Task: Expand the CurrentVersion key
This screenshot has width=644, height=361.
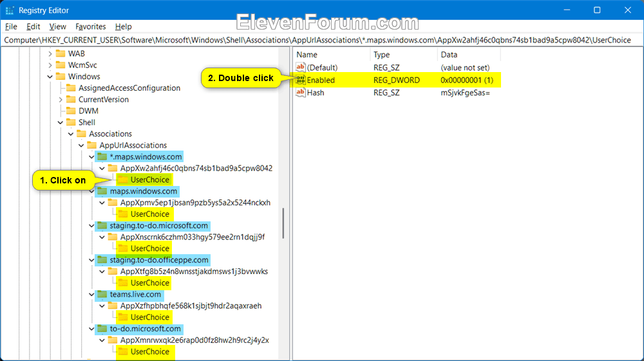Action: click(61, 100)
